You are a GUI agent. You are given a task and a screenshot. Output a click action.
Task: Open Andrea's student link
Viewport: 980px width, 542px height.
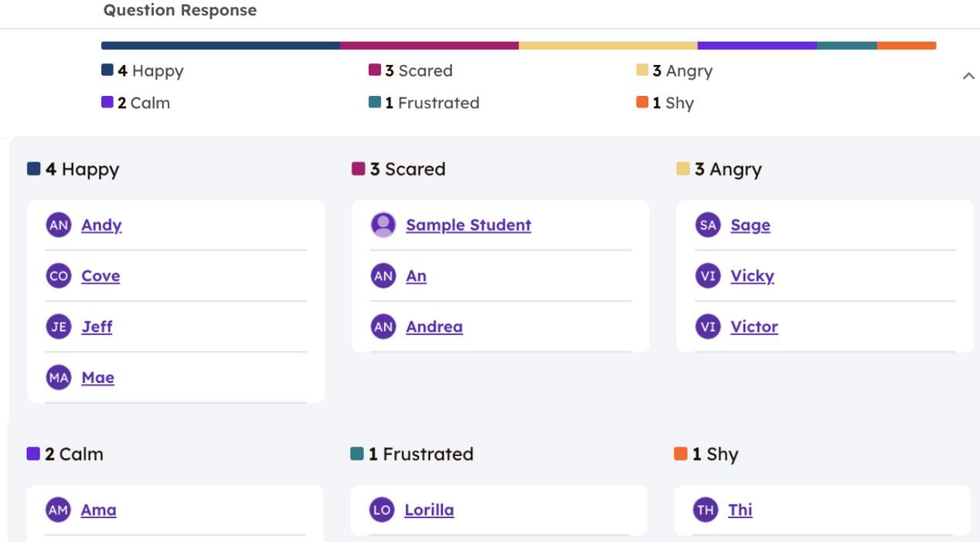click(x=434, y=326)
